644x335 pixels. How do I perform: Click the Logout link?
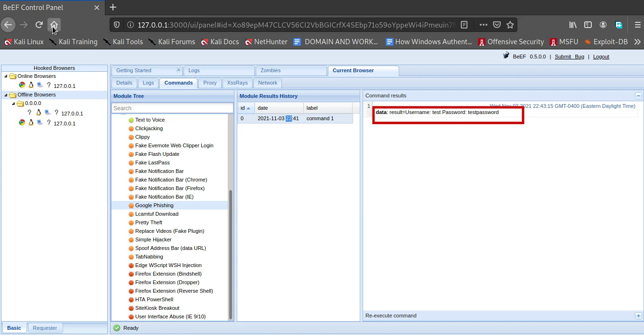[601, 57]
